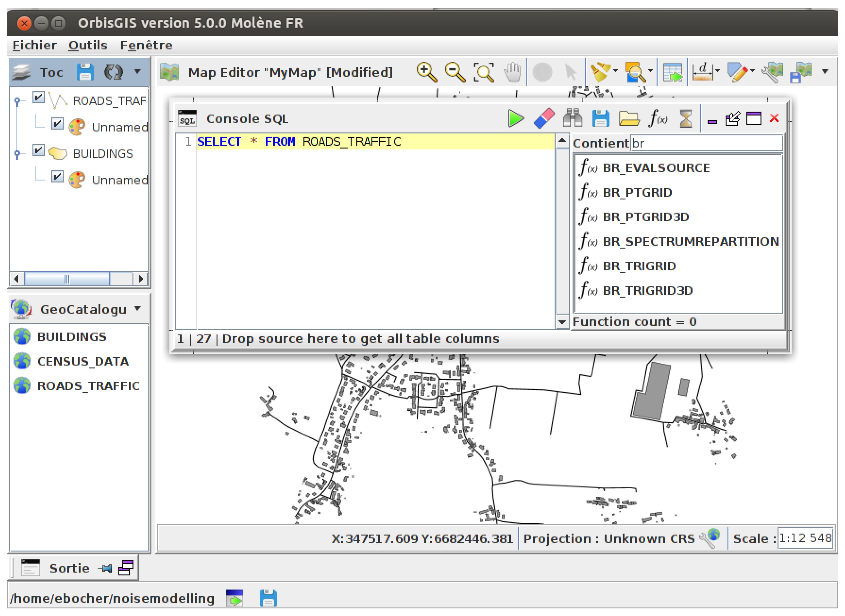
Task: Open map settings wrench icon
Action: 773,72
